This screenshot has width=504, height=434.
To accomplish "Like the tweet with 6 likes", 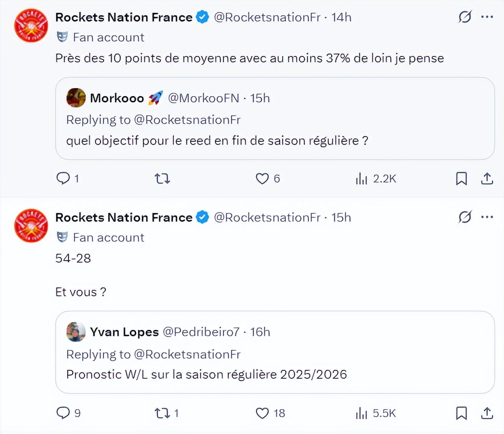I will 262,178.
